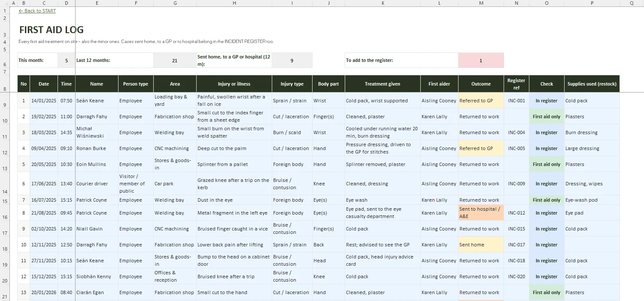Image resolution: width=644 pixels, height=301 pixels.
Task: Select the Sent home outcome cell
Action: [x=481, y=245]
